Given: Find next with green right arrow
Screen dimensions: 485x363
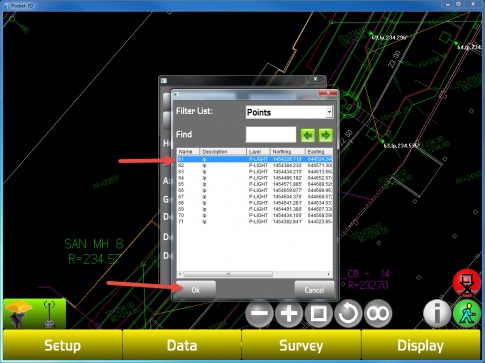Looking at the screenshot, I should pyautogui.click(x=326, y=135).
